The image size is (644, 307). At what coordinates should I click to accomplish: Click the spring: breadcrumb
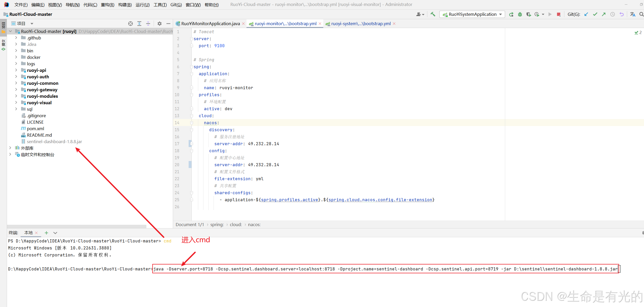click(217, 225)
